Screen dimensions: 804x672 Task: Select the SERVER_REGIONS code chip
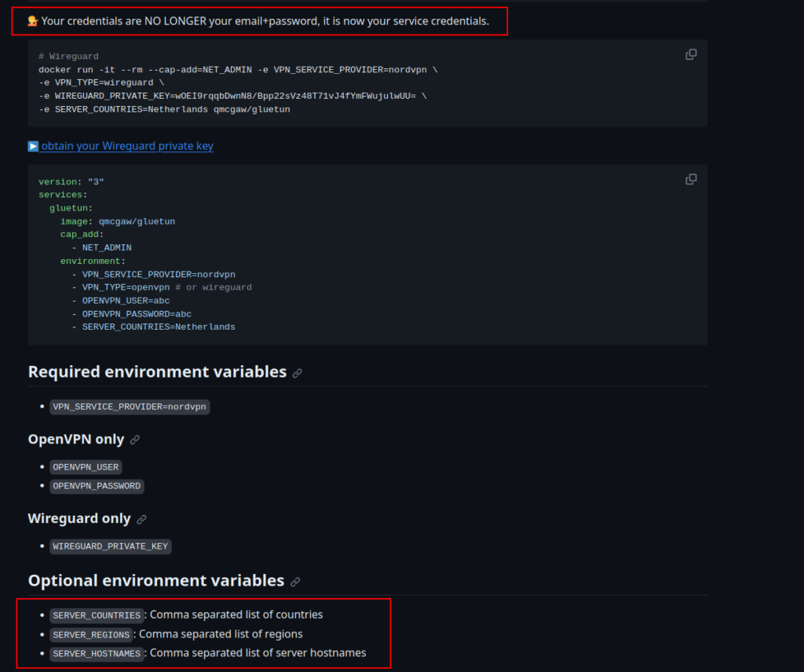(x=91, y=634)
